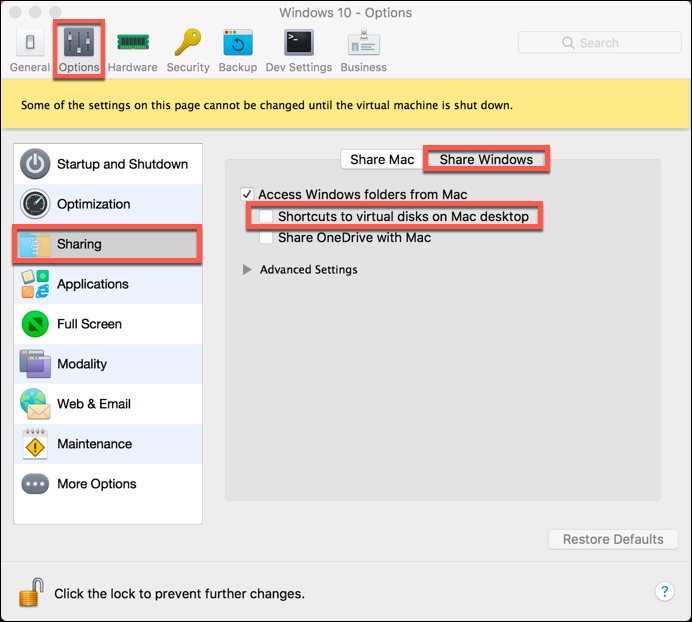Click the red close window button
This screenshot has height=622, width=692.
click(x=15, y=12)
